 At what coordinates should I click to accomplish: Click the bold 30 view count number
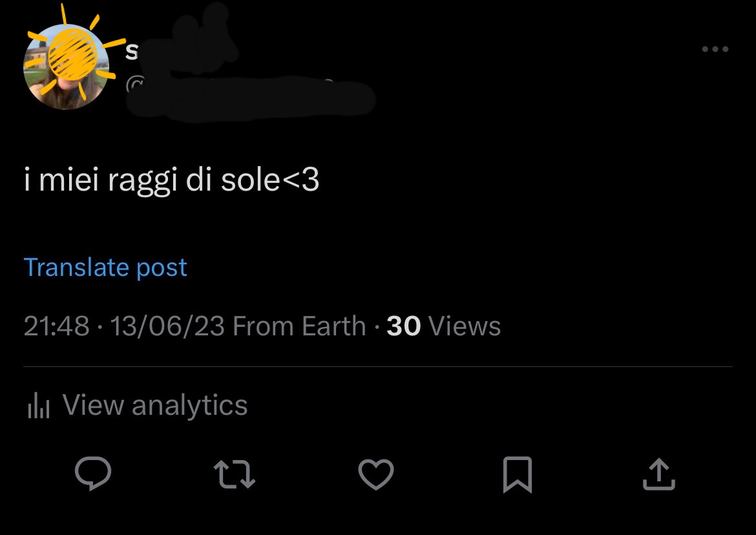[404, 326]
